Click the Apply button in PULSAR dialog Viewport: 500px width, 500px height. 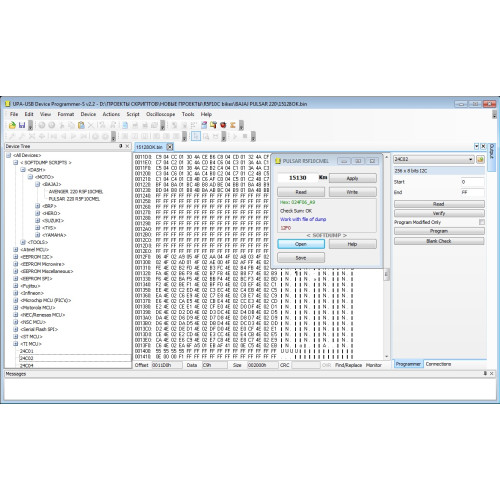[353, 178]
